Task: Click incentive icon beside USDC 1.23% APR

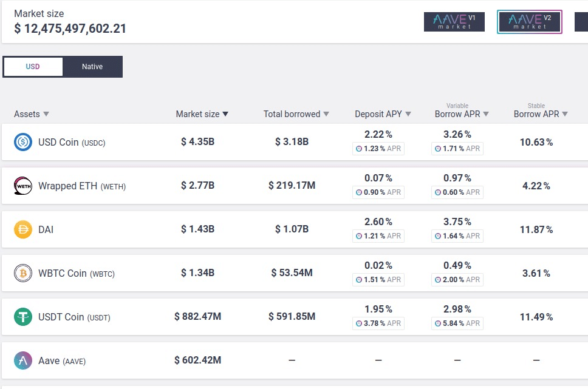Action: [x=359, y=149]
